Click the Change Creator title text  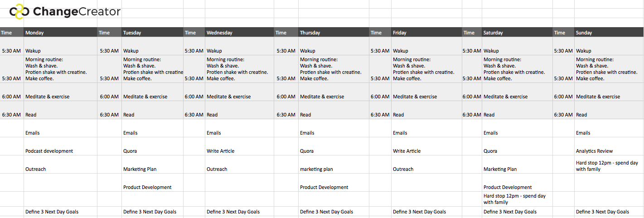77,11
